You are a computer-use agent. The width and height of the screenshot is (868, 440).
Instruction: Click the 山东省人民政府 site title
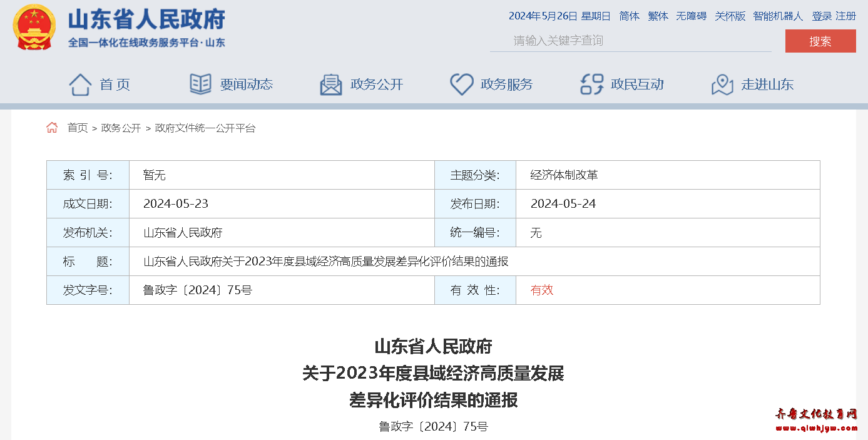[x=146, y=19]
